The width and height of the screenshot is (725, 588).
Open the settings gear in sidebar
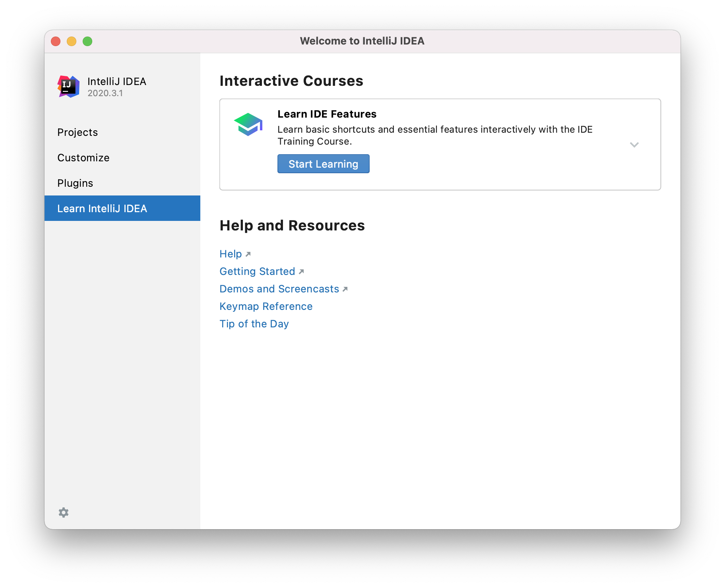tap(64, 513)
